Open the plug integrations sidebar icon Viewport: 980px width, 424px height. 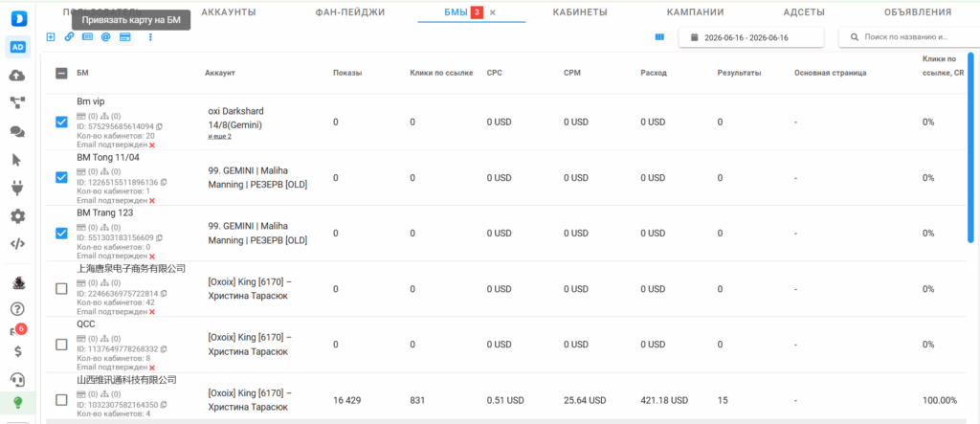tap(18, 189)
